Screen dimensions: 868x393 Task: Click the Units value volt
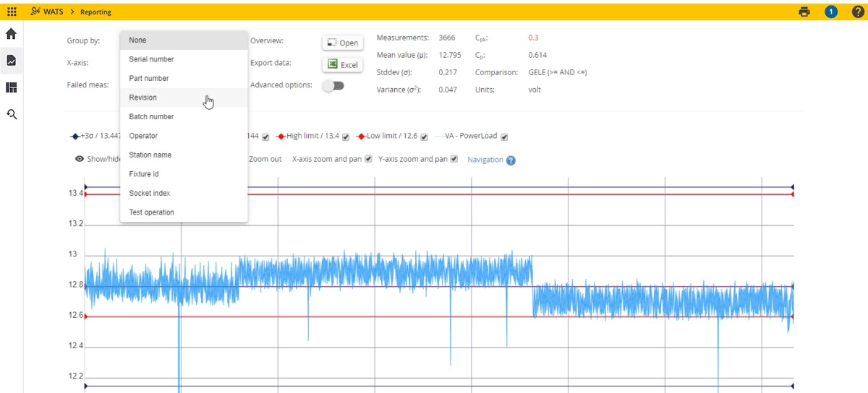pyautogui.click(x=535, y=90)
